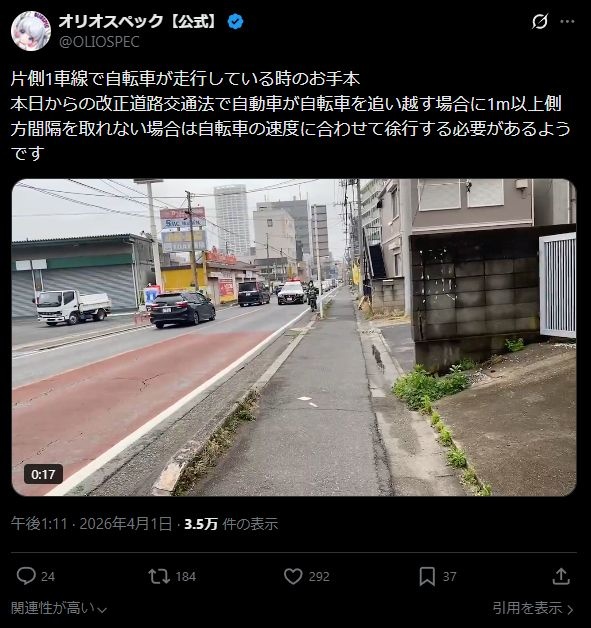Viewport: 591px width, 628px height.
Task: Share the post with the upload icon
Action: click(561, 576)
